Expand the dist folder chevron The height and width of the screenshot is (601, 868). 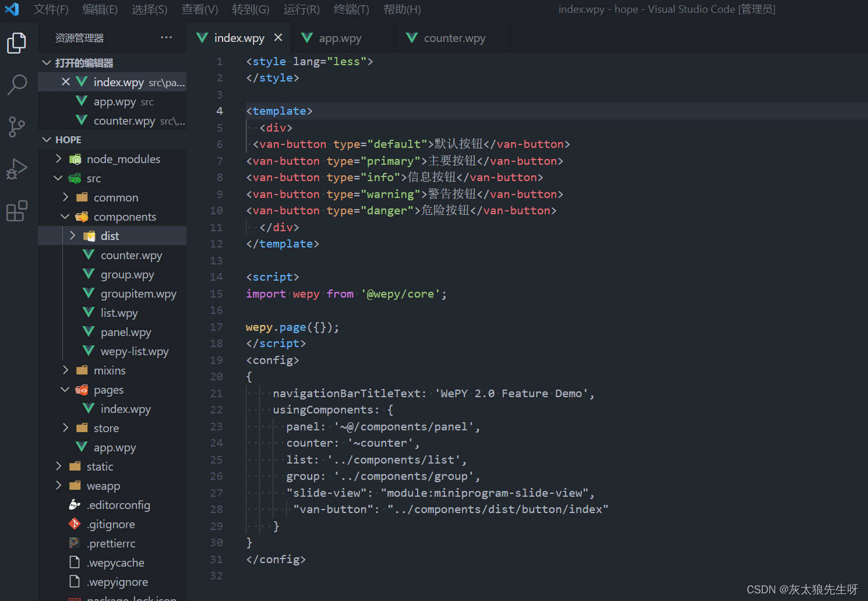(x=72, y=235)
